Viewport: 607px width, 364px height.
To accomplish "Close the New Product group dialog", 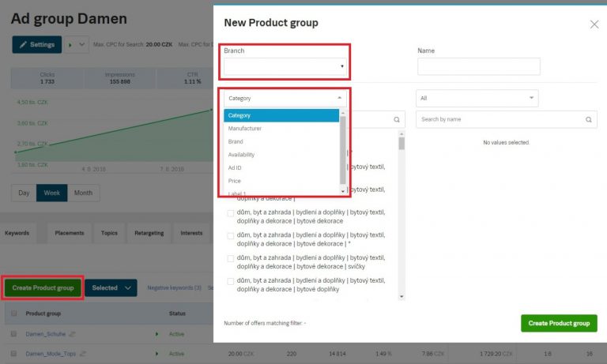I will (594, 24).
